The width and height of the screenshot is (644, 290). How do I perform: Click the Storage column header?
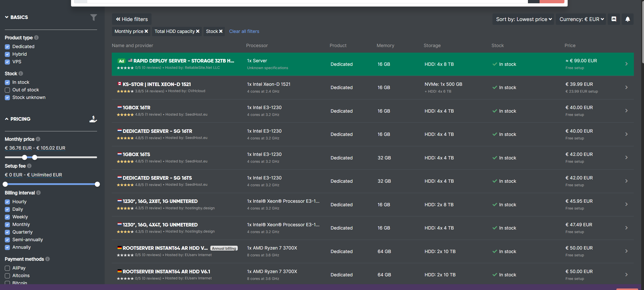coord(432,46)
